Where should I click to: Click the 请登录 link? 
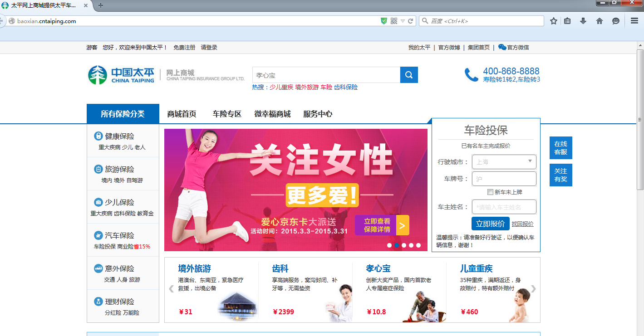209,47
